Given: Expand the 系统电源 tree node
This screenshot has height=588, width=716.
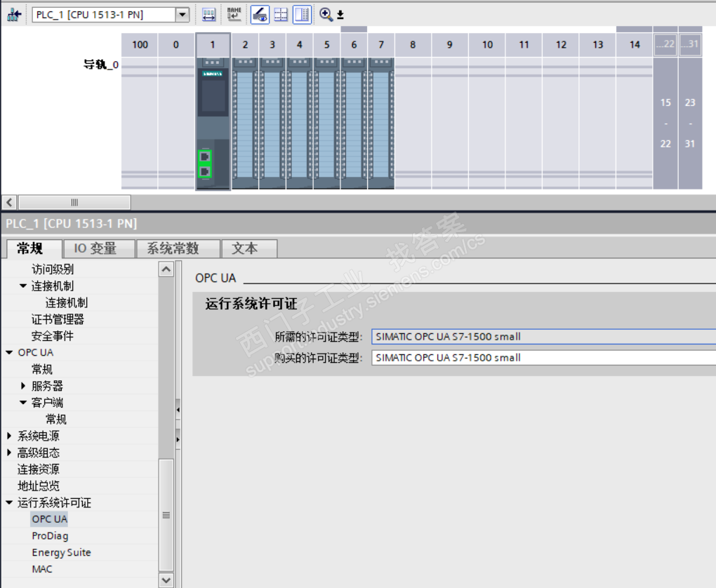Looking at the screenshot, I should 9,436.
